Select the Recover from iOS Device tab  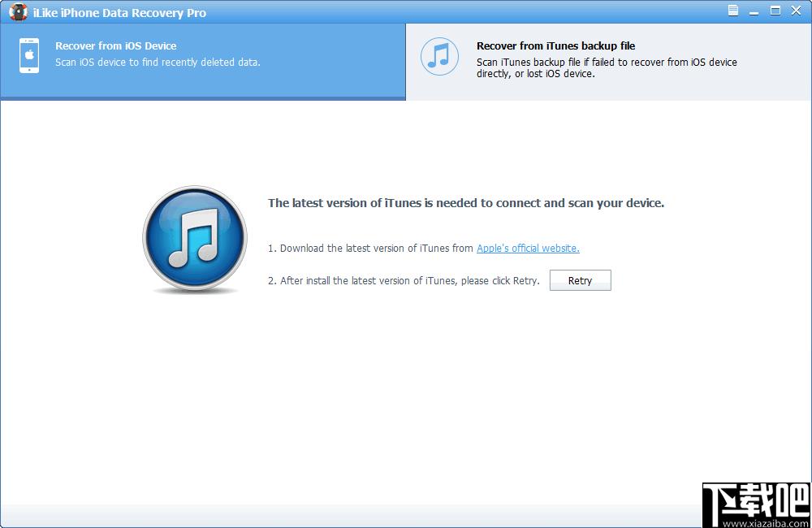[203, 61]
